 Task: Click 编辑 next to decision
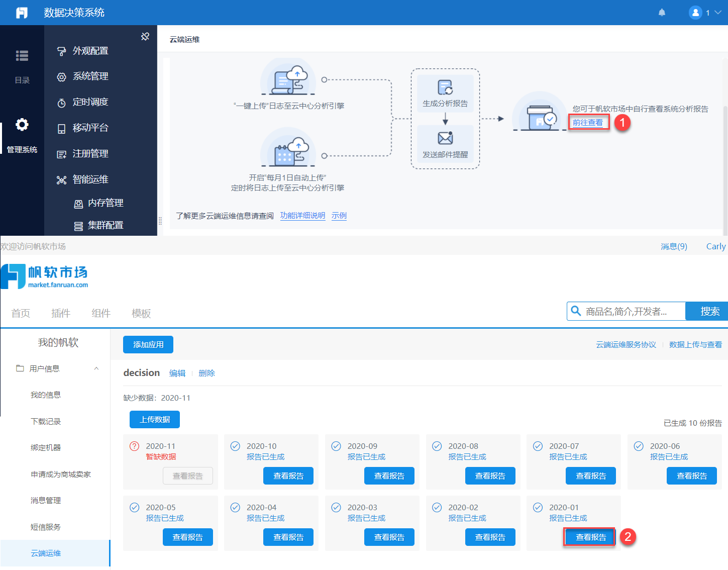[x=177, y=373]
